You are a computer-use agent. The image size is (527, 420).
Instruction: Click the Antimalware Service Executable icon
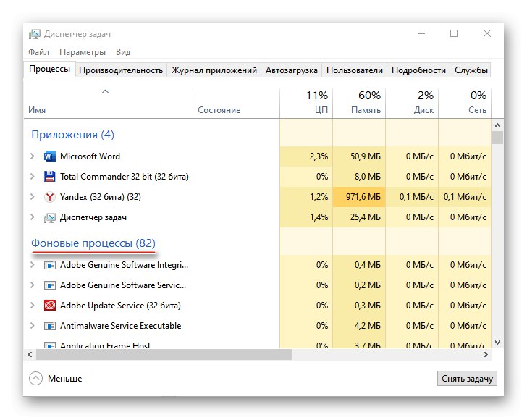[50, 326]
